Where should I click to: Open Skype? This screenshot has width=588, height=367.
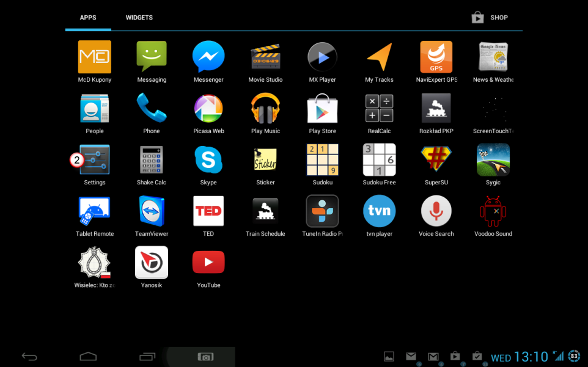point(208,160)
